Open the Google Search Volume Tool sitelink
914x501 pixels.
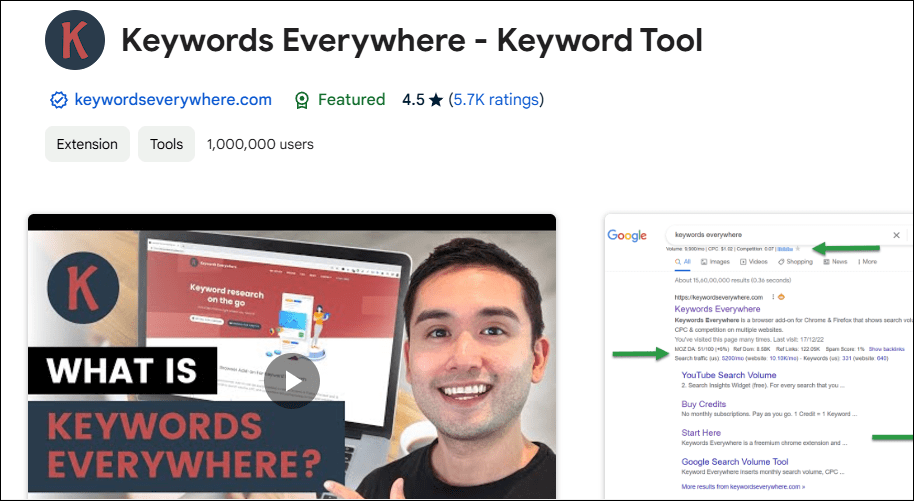(734, 461)
